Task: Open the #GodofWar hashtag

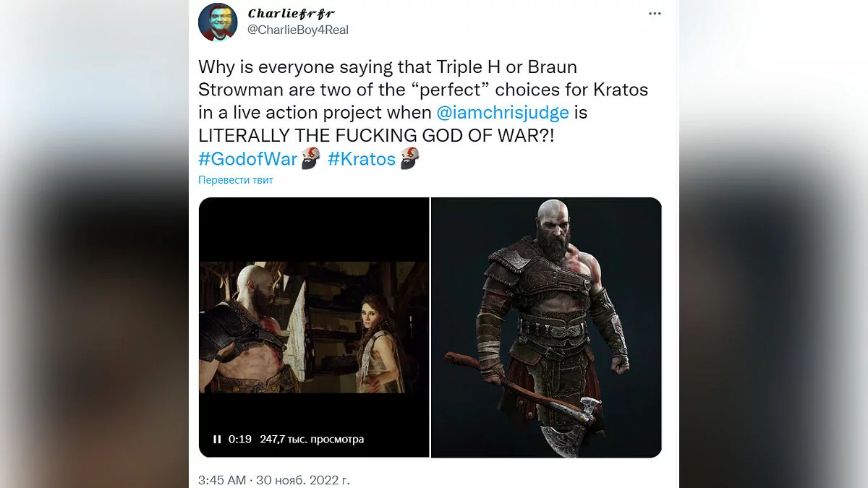Action: (x=248, y=159)
